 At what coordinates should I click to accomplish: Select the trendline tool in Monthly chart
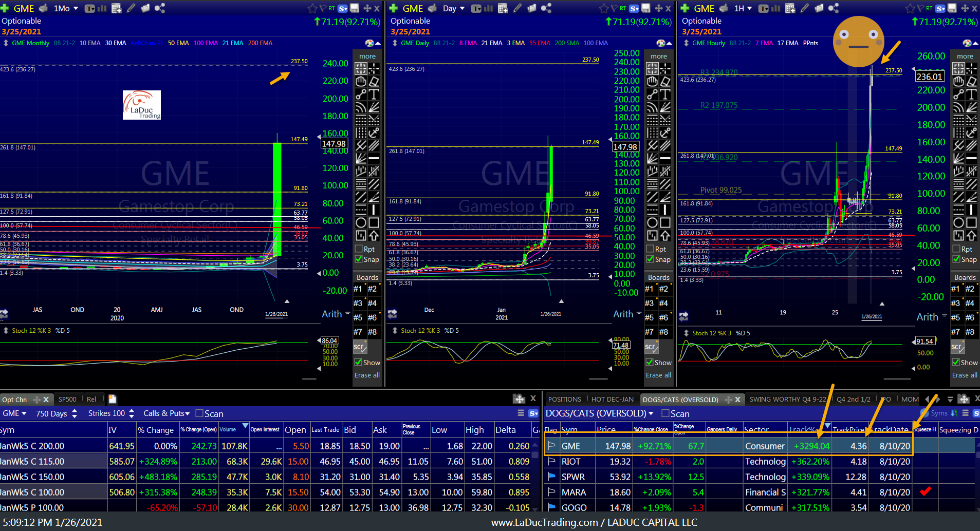(361, 94)
